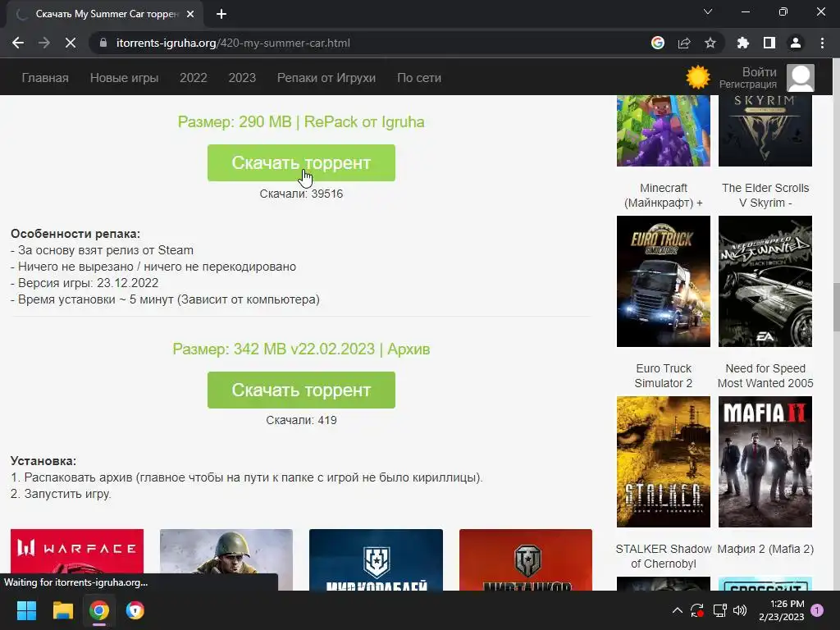Open the Skyrim game thumbnail

point(765,130)
